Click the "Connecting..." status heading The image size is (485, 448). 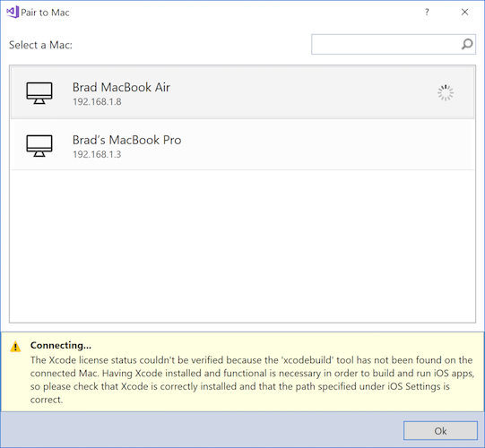61,345
